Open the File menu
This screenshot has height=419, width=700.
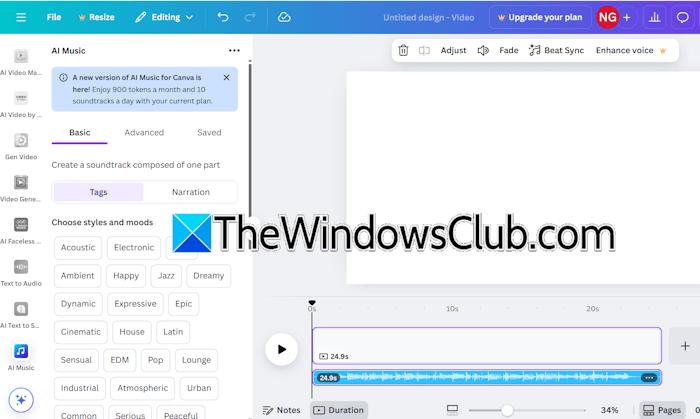[54, 17]
